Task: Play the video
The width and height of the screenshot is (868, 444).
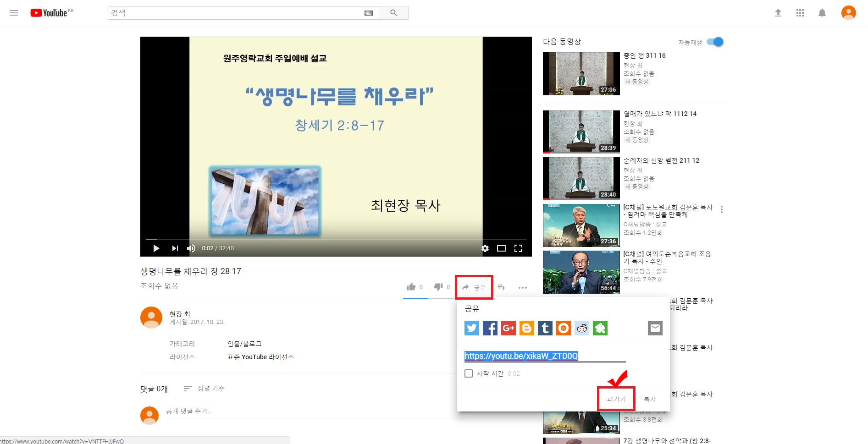Action: pos(156,248)
